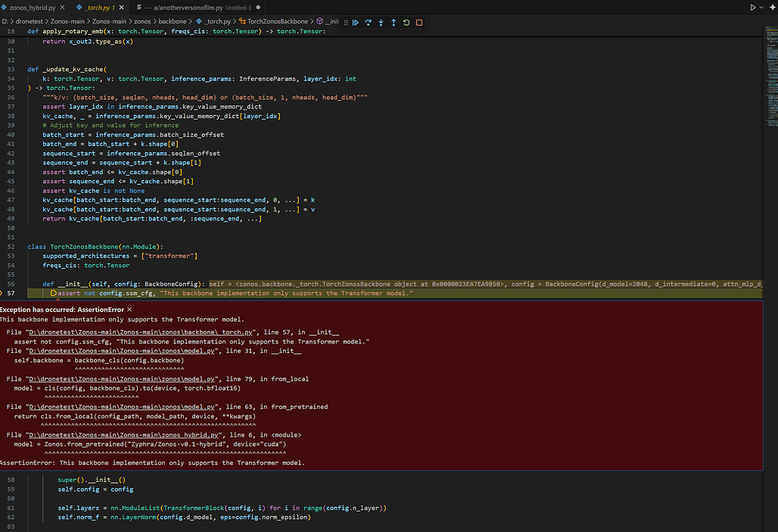Screen dimensions: 778x532
Task: Open model.py line 79 traceback link
Action: (x=122, y=379)
